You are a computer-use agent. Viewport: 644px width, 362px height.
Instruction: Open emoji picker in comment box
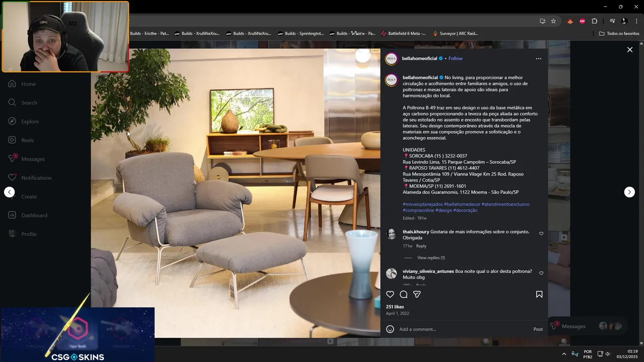[x=390, y=329]
